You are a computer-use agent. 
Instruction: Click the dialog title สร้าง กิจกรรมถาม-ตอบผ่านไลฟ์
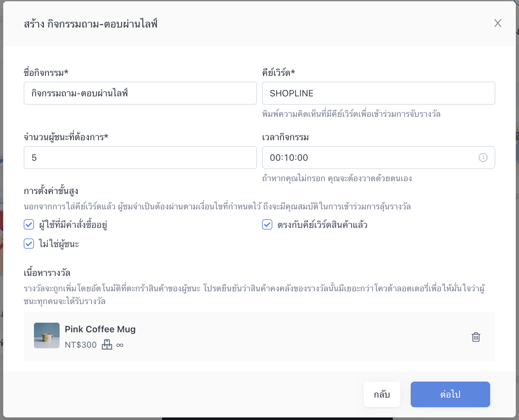[x=91, y=24]
